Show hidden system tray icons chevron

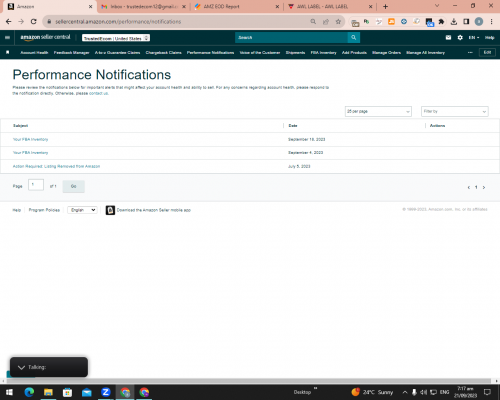(405, 392)
